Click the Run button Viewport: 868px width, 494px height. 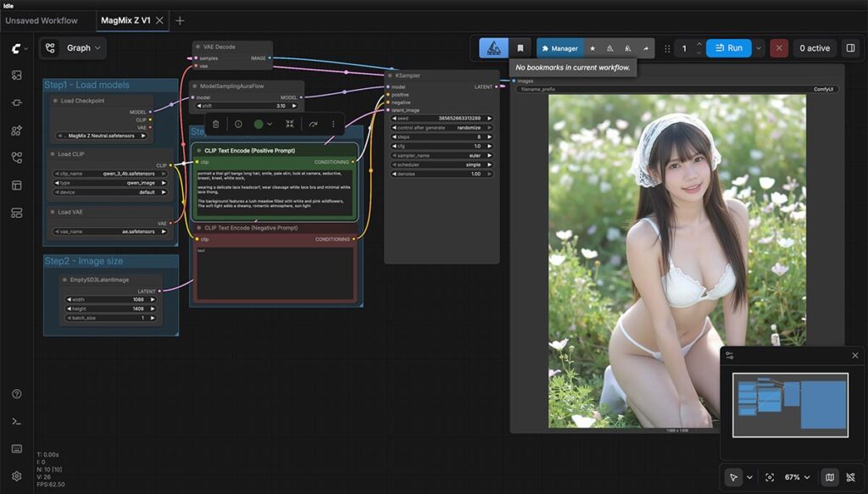728,48
